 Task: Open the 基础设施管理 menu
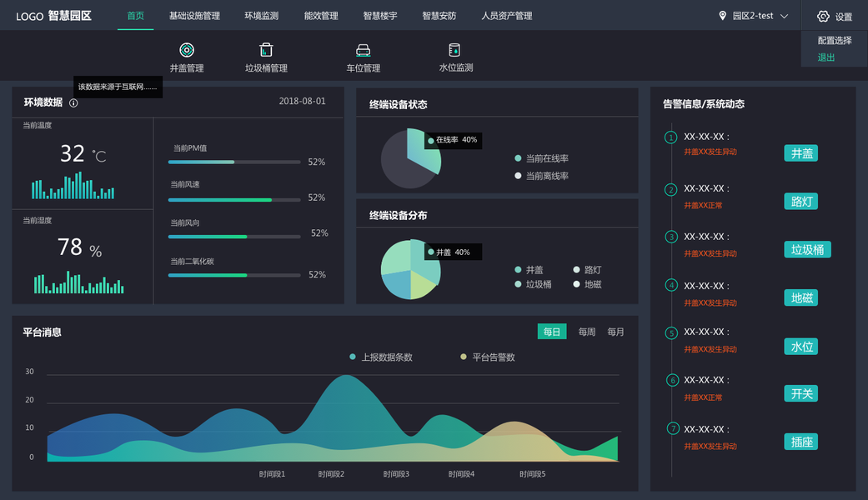(194, 16)
